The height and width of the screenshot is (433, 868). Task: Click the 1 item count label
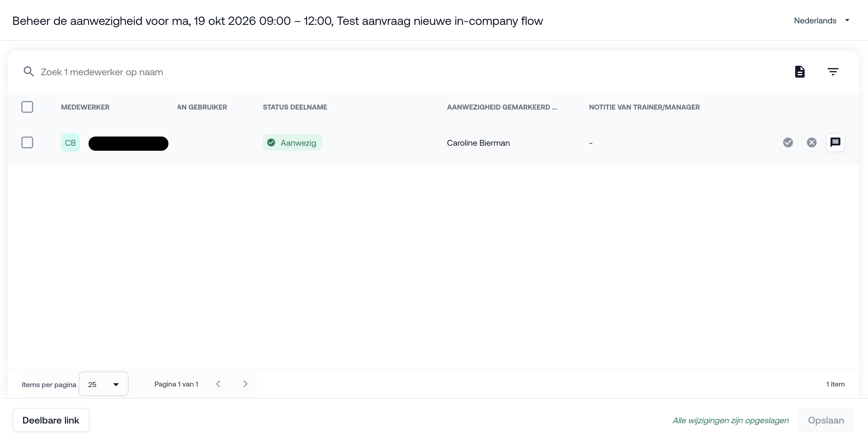[x=835, y=384]
